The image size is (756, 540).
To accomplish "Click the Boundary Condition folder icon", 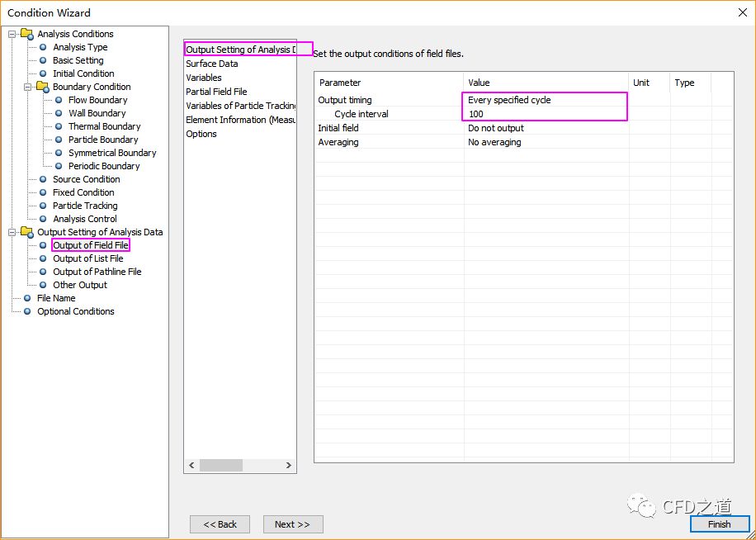I will pyautogui.click(x=42, y=87).
